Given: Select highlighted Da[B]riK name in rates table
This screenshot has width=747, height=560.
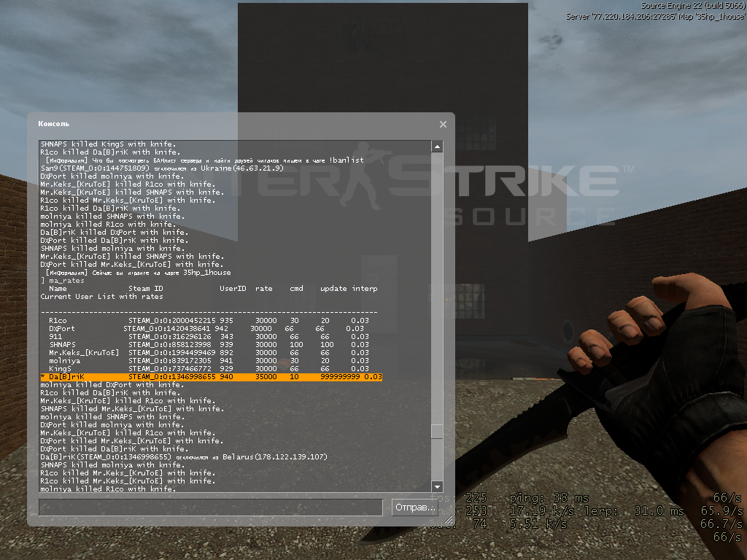Looking at the screenshot, I should point(66,377).
